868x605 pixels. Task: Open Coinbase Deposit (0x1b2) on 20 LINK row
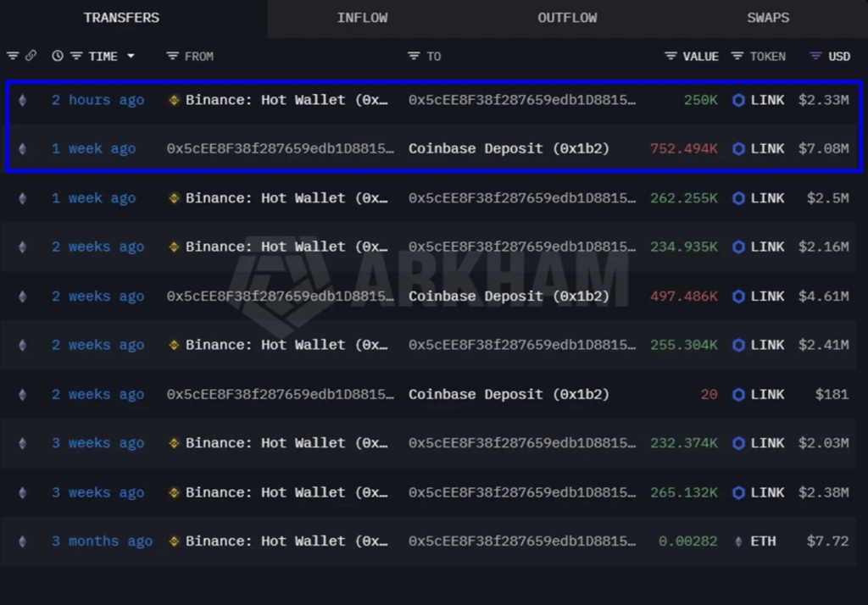tap(509, 395)
